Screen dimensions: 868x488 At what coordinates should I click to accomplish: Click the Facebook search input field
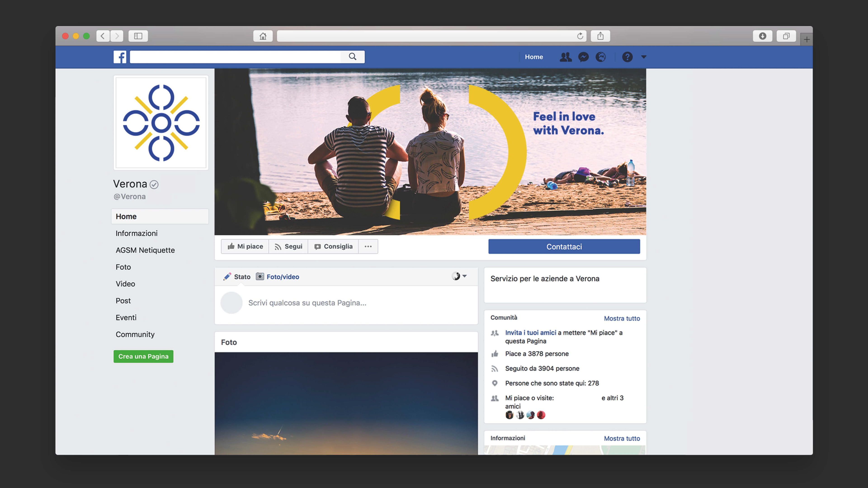[235, 57]
